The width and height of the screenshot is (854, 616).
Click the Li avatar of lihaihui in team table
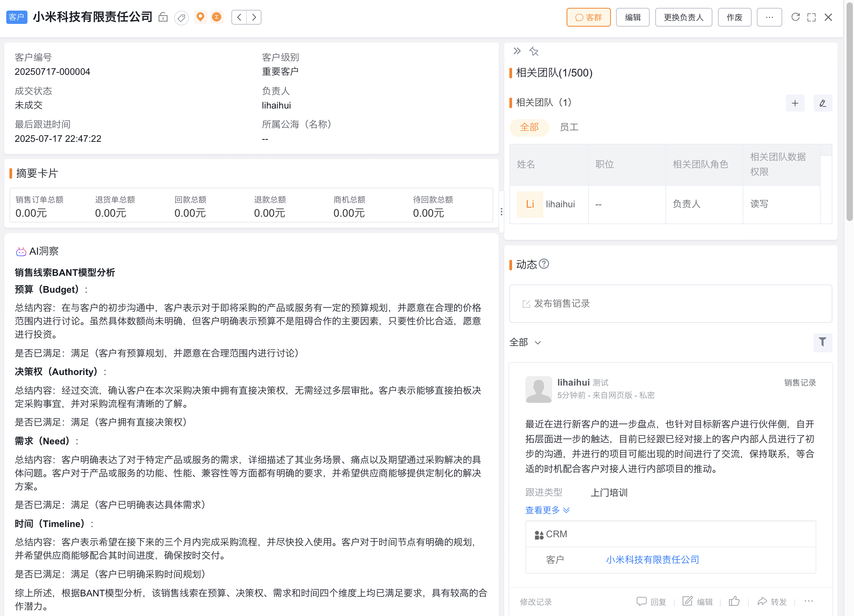click(x=530, y=204)
